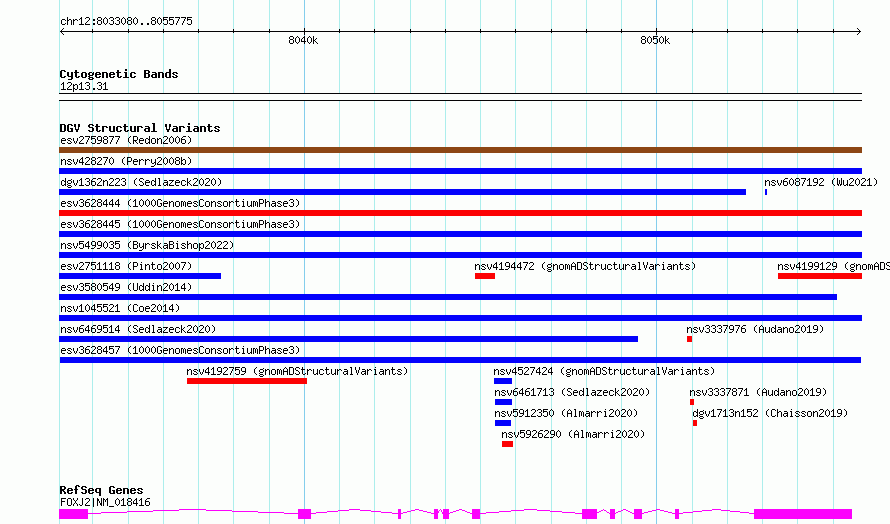890x524 pixels.
Task: Click the large last exon of FOXJ2
Action: click(x=803, y=514)
